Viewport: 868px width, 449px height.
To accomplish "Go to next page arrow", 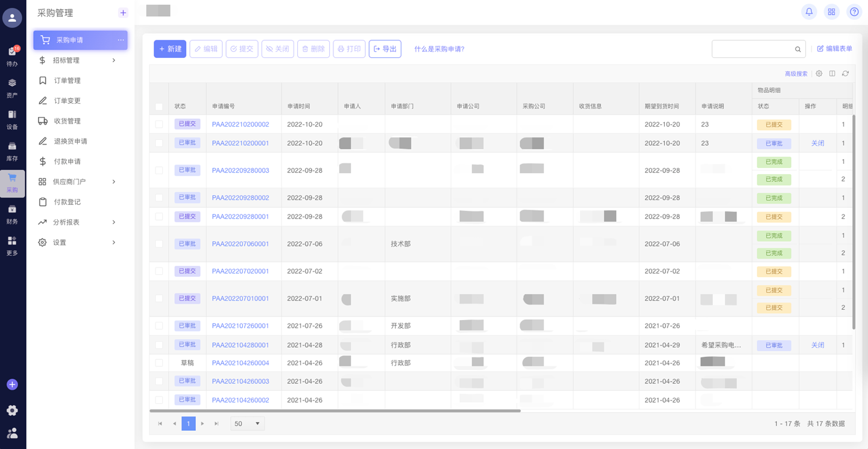I will pyautogui.click(x=203, y=424).
